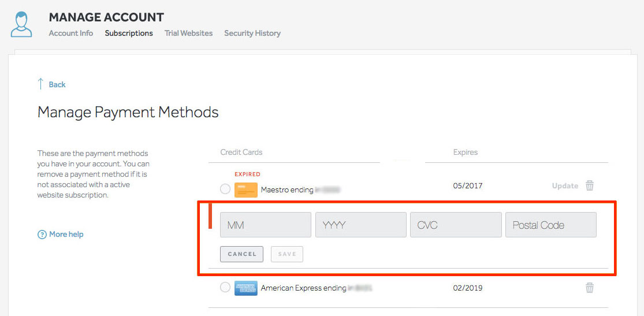644x316 pixels.
Task: Click the Maestro ending text
Action: (x=287, y=190)
